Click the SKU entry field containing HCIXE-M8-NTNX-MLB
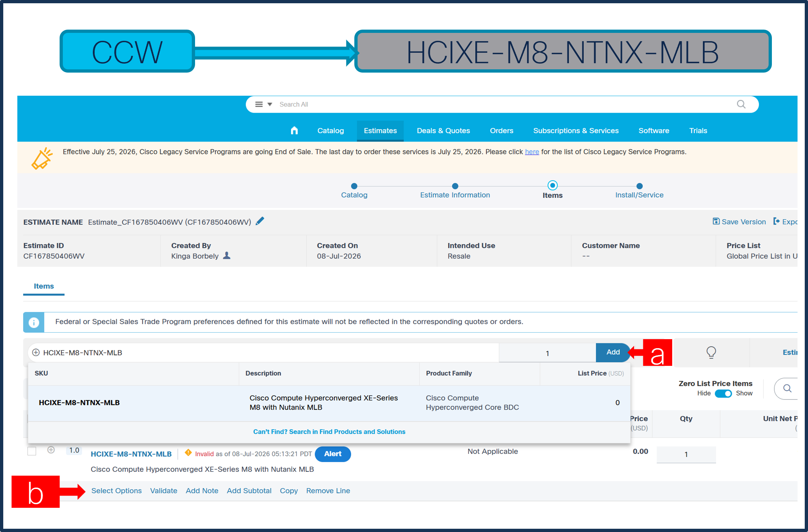 click(263, 352)
